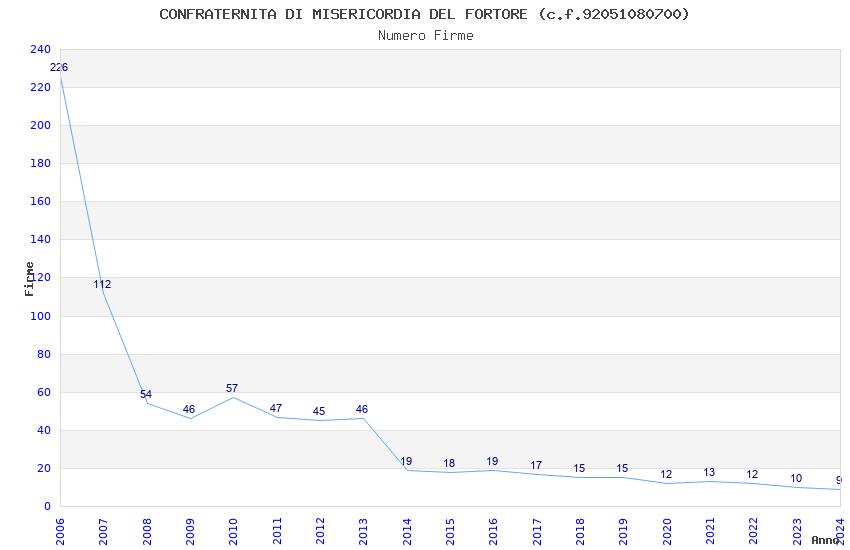850x550 pixels.
Task: Pick the data value 54 for 2008
Action: tap(146, 394)
